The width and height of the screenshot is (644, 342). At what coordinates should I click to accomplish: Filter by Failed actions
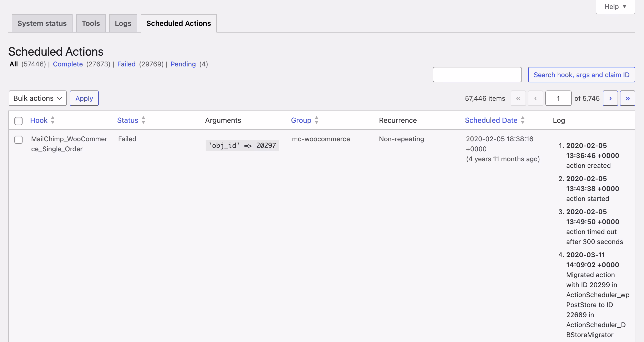coord(126,64)
